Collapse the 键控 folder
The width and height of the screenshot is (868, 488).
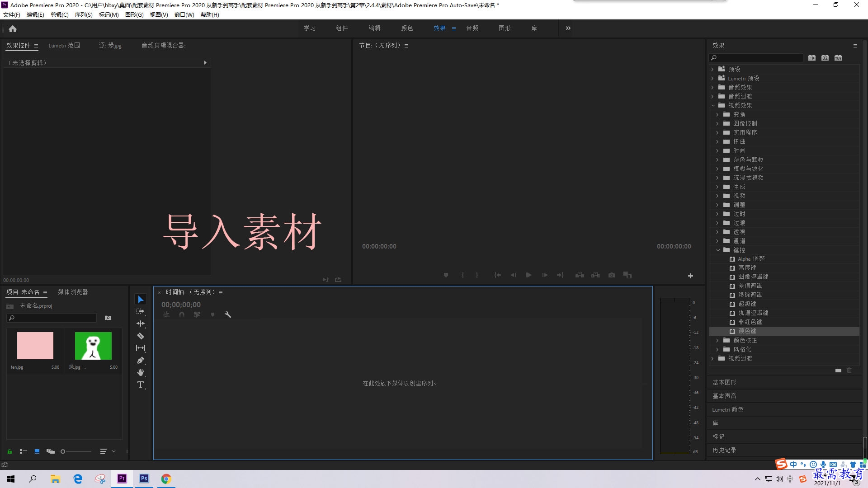[718, 250]
